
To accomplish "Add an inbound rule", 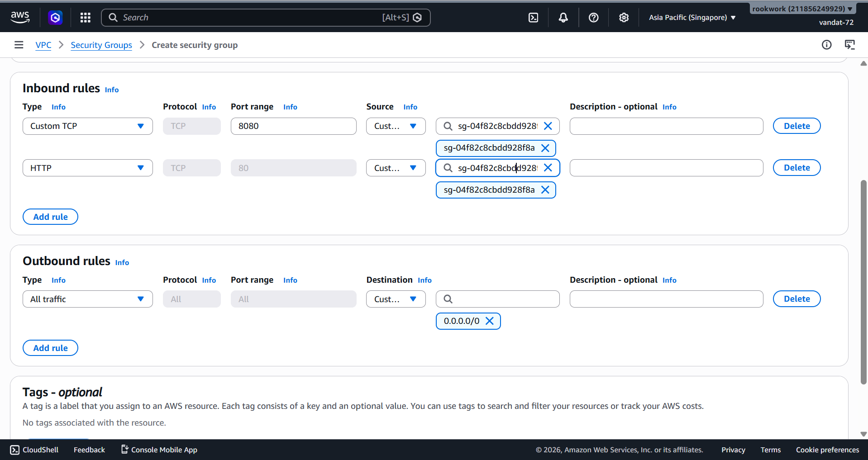I will (x=50, y=217).
